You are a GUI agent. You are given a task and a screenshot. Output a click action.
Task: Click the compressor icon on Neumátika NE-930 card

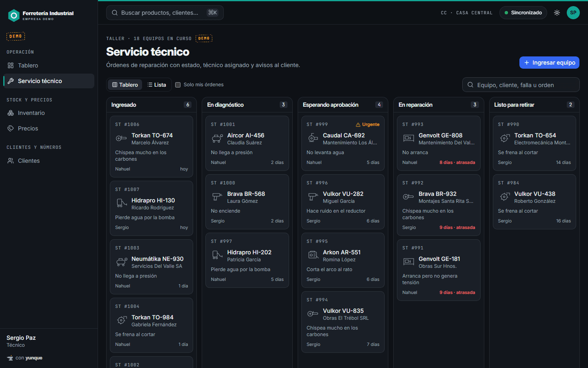[x=121, y=262]
